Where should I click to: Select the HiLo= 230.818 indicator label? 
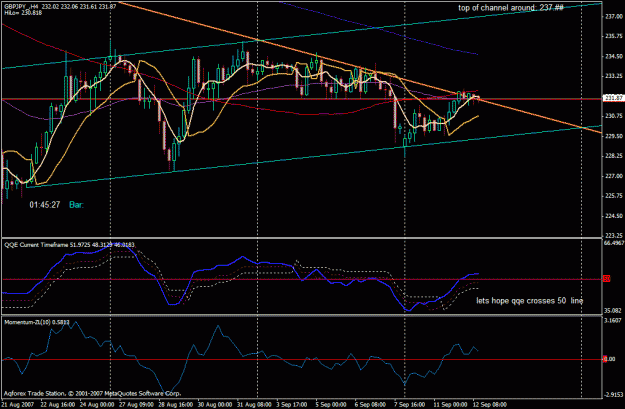pos(24,13)
